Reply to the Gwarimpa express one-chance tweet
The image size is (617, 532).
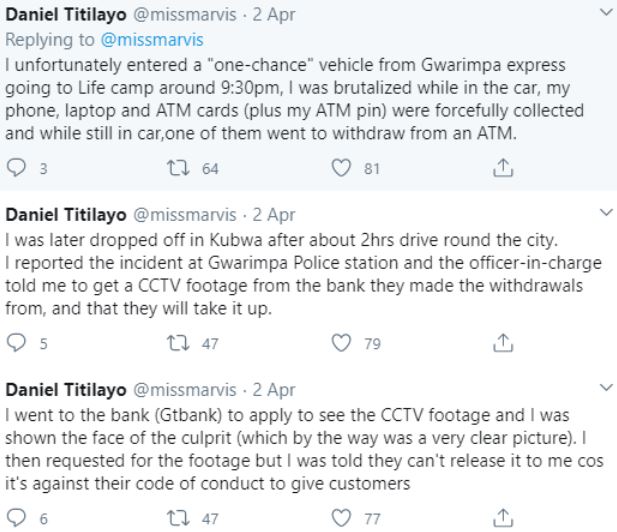(x=14, y=169)
